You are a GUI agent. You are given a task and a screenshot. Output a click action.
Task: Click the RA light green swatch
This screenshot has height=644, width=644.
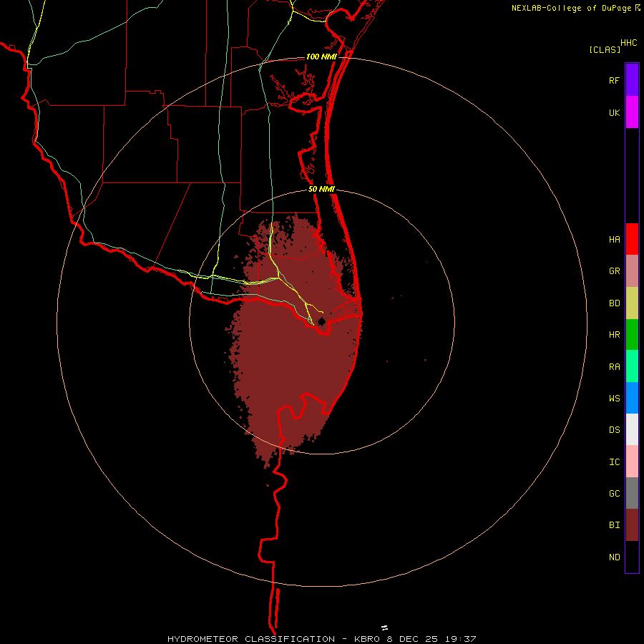point(632,366)
